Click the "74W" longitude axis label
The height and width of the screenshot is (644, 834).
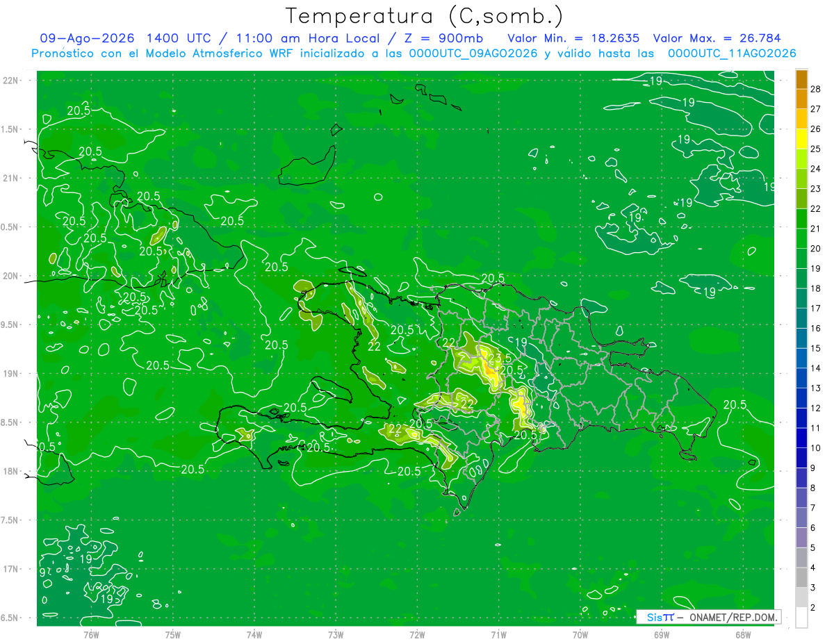254,635
